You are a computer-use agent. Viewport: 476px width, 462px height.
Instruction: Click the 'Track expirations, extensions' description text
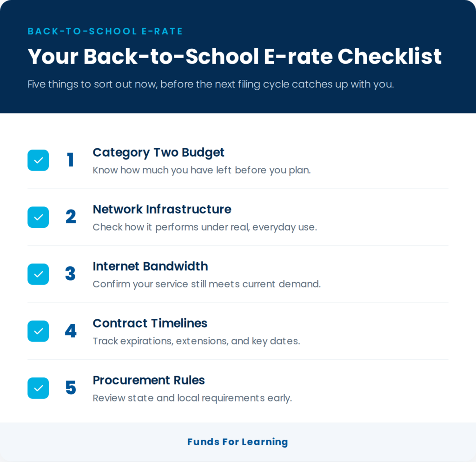pos(197,341)
